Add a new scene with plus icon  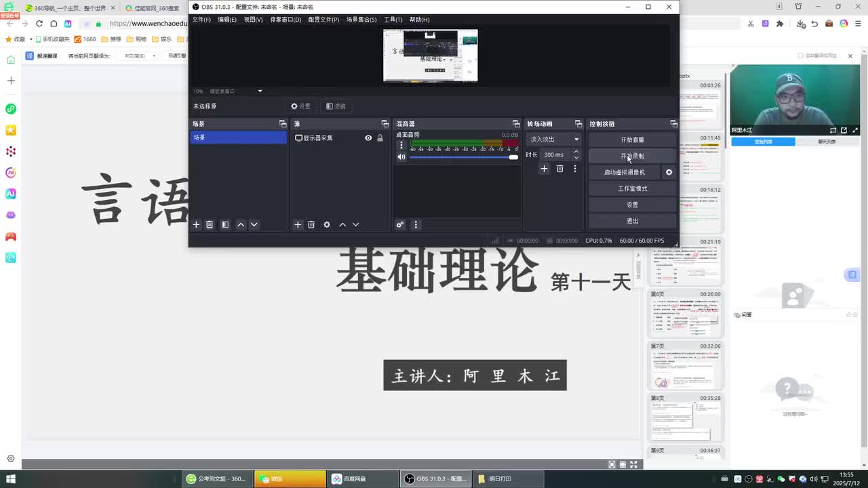tap(196, 224)
